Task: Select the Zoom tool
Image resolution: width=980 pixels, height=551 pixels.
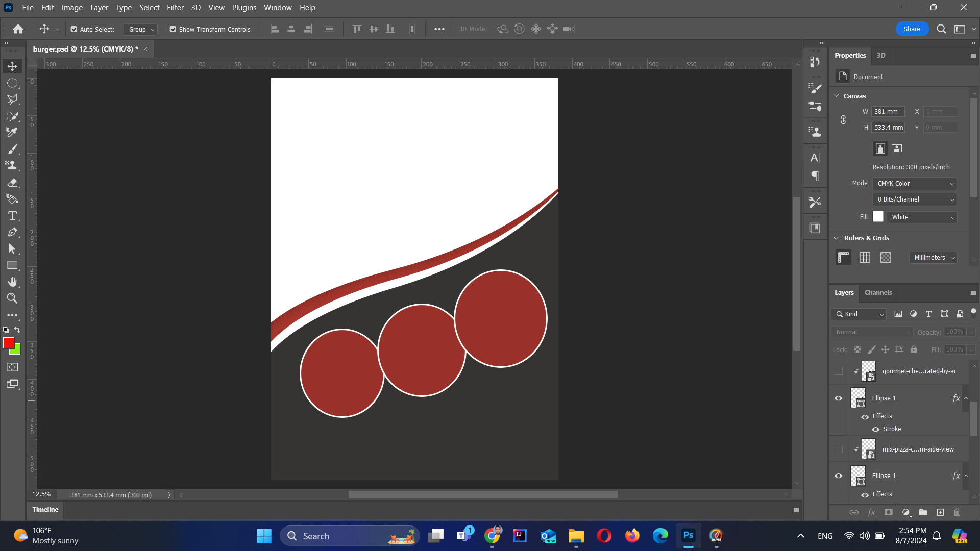Action: 12,298
